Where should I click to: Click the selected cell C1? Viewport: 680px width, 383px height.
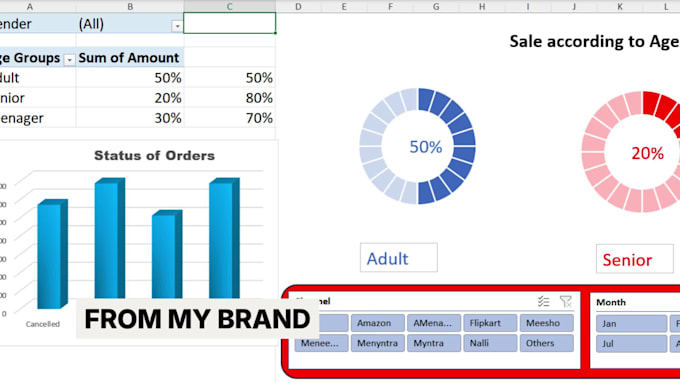[x=229, y=23]
